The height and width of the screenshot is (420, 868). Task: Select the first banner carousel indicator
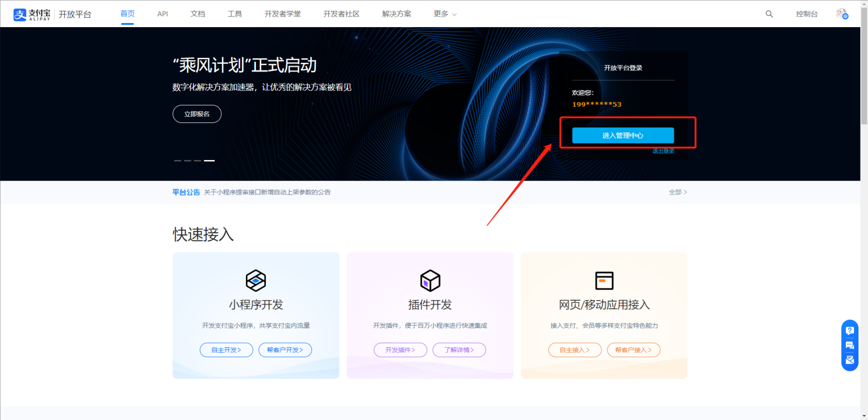[177, 161]
